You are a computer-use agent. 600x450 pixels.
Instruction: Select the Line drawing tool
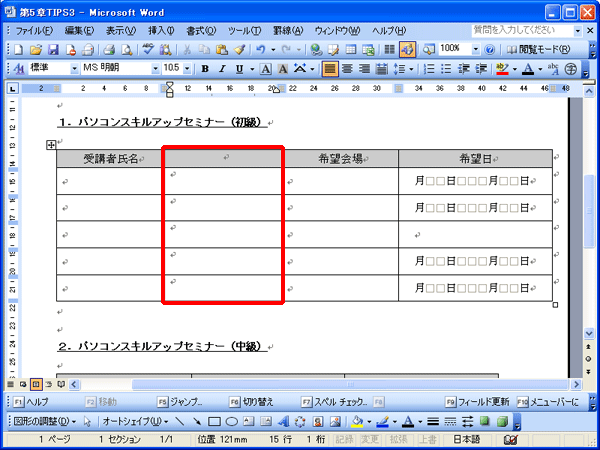179,422
